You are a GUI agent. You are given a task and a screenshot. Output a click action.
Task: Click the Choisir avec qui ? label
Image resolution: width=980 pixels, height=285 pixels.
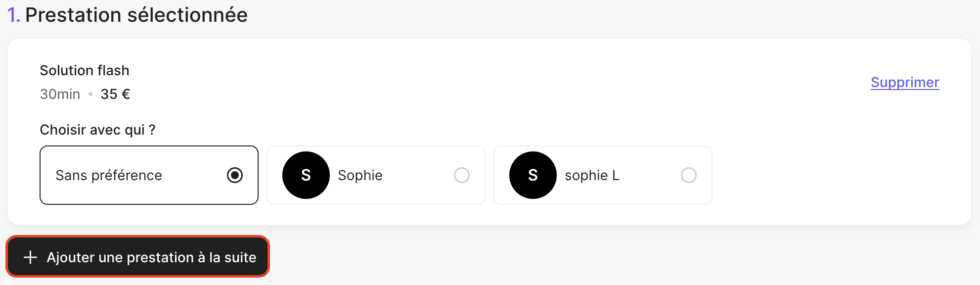97,130
